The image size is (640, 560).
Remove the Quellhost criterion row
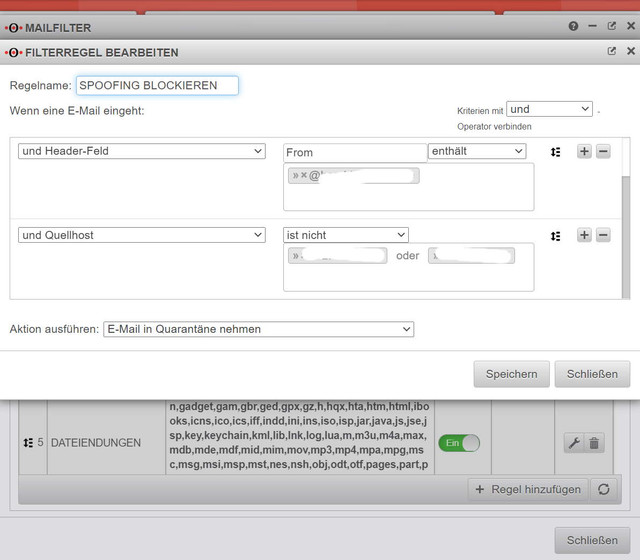click(x=603, y=235)
